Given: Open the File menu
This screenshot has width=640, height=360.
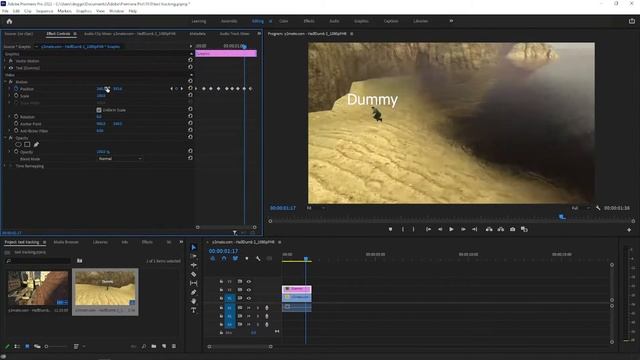Looking at the screenshot, I should pyautogui.click(x=5, y=11).
